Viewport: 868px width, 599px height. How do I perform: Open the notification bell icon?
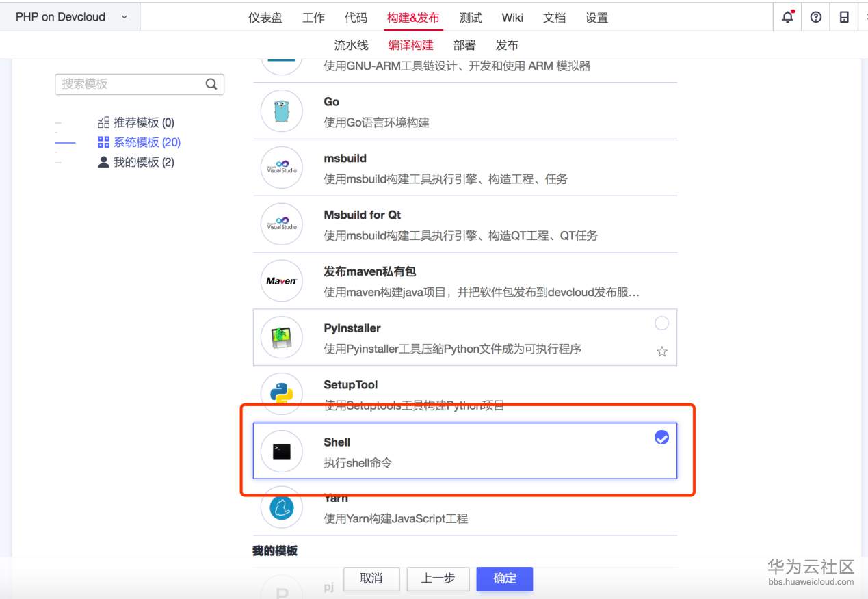[x=787, y=17]
